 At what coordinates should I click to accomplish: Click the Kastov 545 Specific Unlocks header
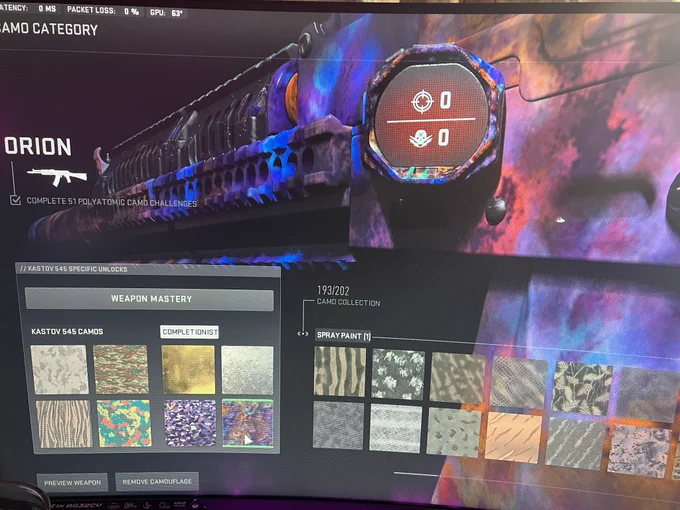[74, 269]
